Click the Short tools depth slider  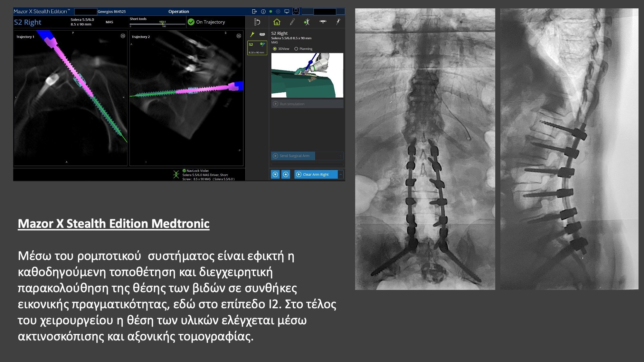click(157, 24)
